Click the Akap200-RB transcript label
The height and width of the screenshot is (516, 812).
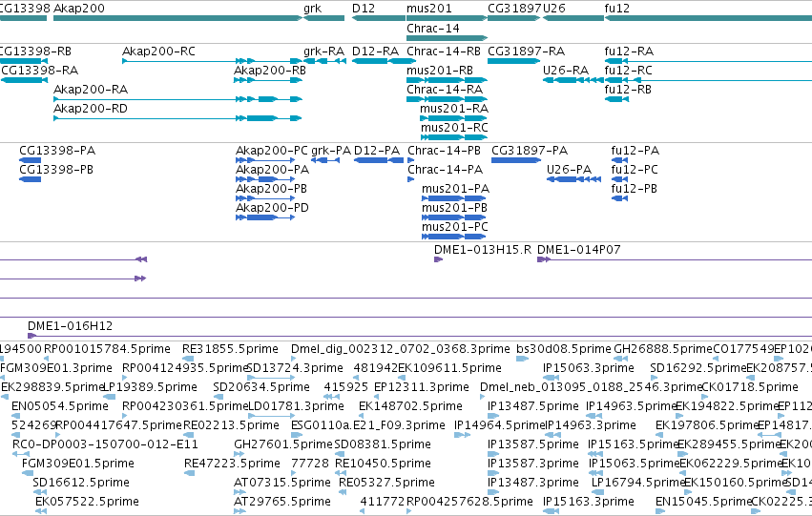270,71
